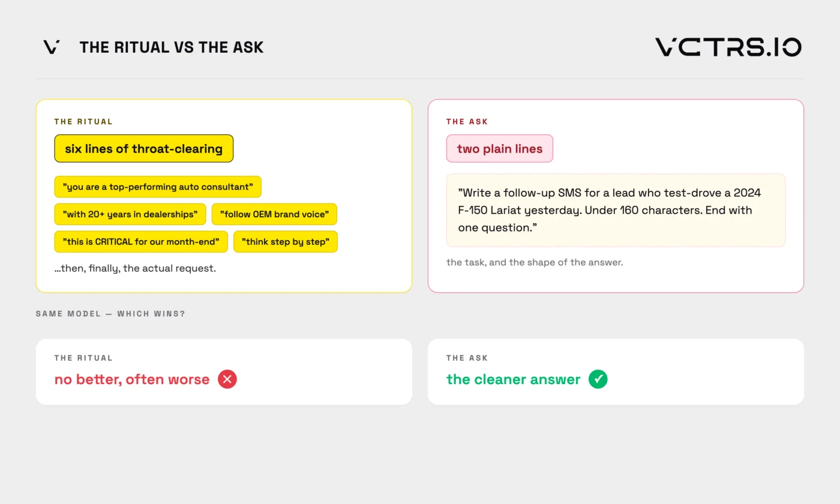This screenshot has width=840, height=504.
Task: Click 'the task, and the shape' caption
Action: (x=535, y=262)
